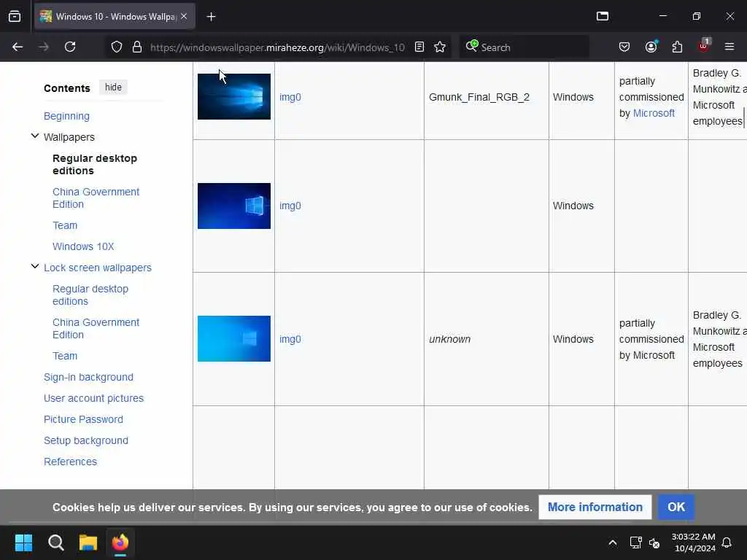Hide the Contents sidebar

[x=113, y=87]
